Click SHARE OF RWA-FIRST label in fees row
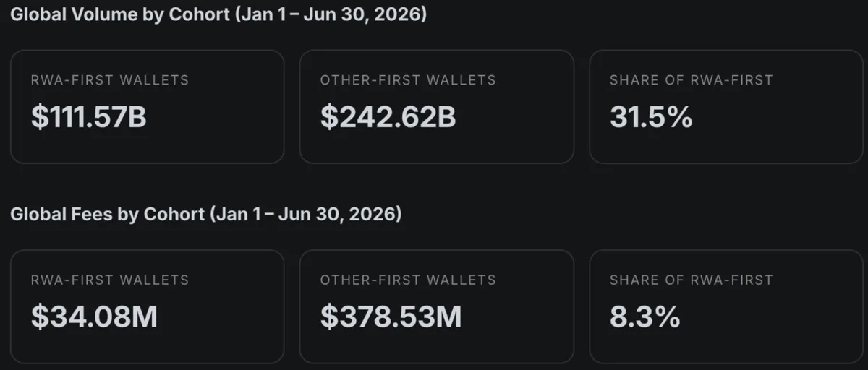The width and height of the screenshot is (868, 370). (x=692, y=280)
